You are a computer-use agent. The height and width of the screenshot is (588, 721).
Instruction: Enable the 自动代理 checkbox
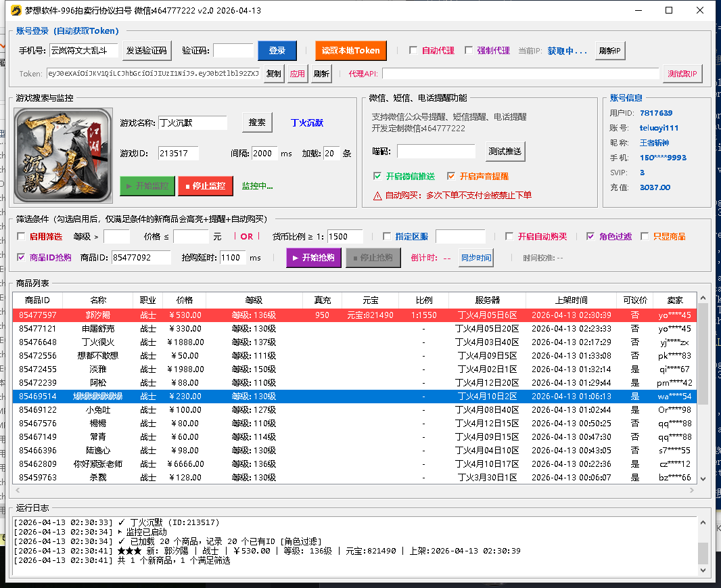click(413, 51)
